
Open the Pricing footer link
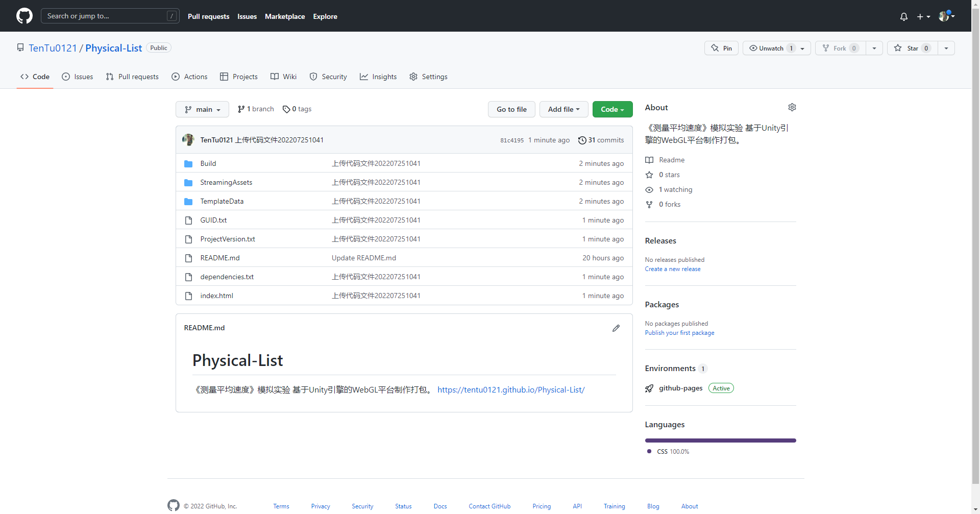point(542,506)
